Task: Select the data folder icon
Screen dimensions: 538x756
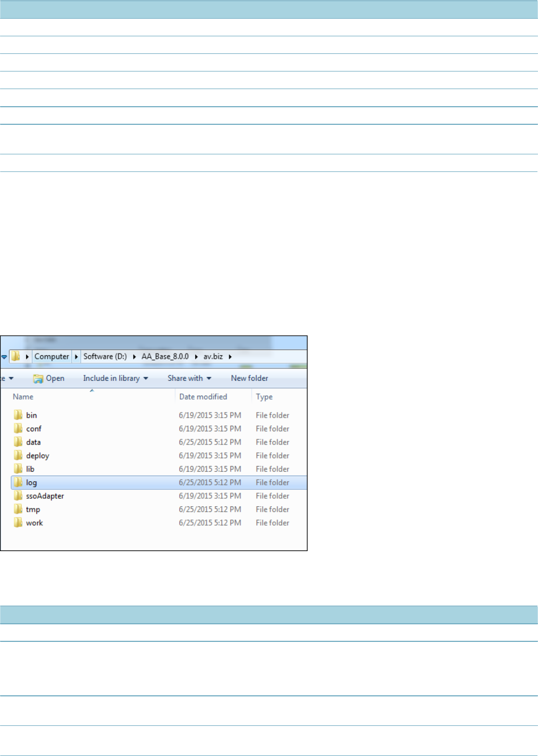Action: coord(18,442)
